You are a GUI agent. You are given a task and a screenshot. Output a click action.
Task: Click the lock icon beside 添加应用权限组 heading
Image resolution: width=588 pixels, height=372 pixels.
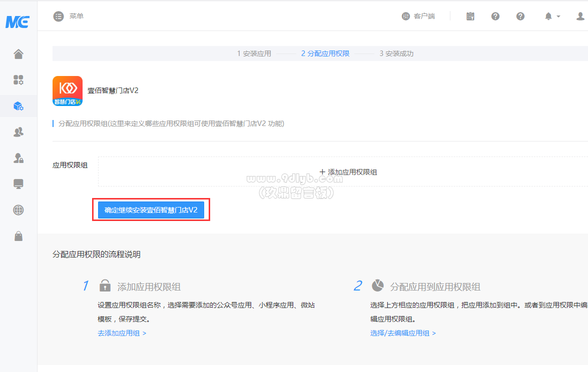pyautogui.click(x=105, y=285)
